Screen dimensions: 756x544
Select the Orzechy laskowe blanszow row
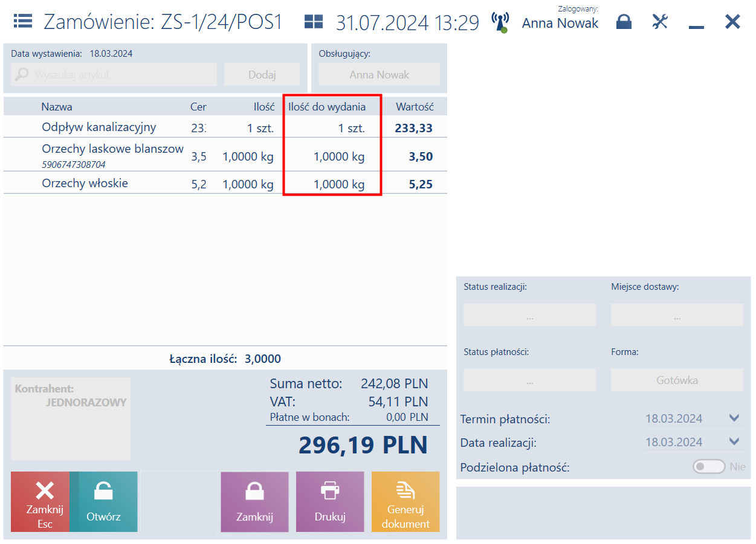point(225,155)
